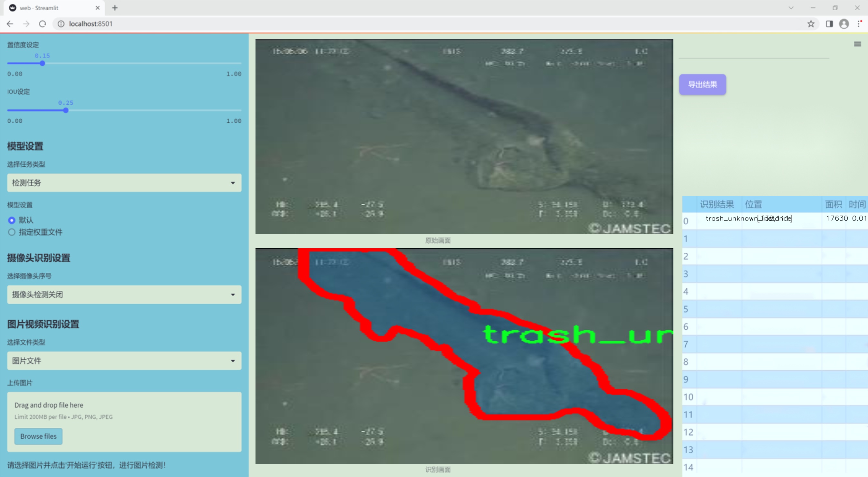Screen dimensions: 868x477
Task: Open the browser side panel icon
Action: point(829,24)
